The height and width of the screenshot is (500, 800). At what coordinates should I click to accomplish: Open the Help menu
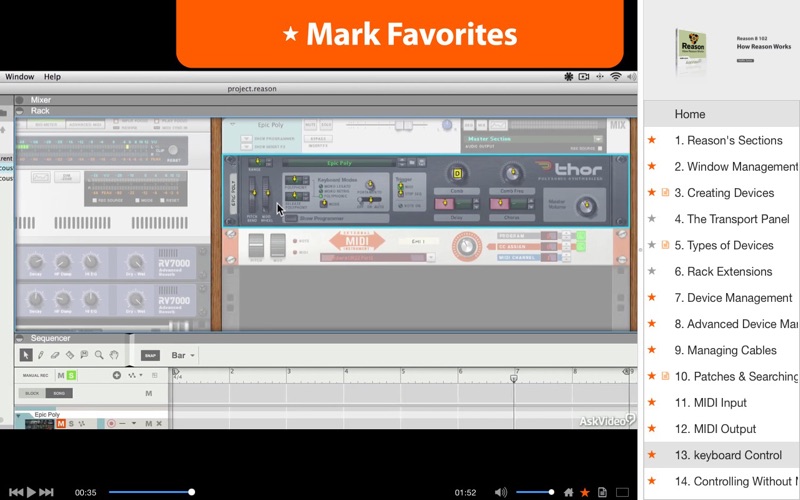(x=52, y=77)
